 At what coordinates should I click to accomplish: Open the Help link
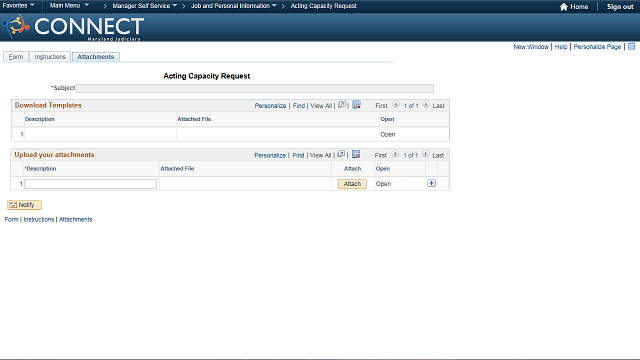point(561,47)
